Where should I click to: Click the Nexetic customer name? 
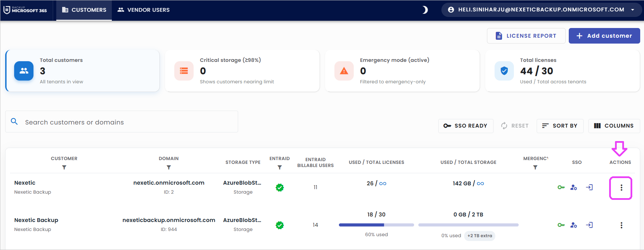point(25,183)
